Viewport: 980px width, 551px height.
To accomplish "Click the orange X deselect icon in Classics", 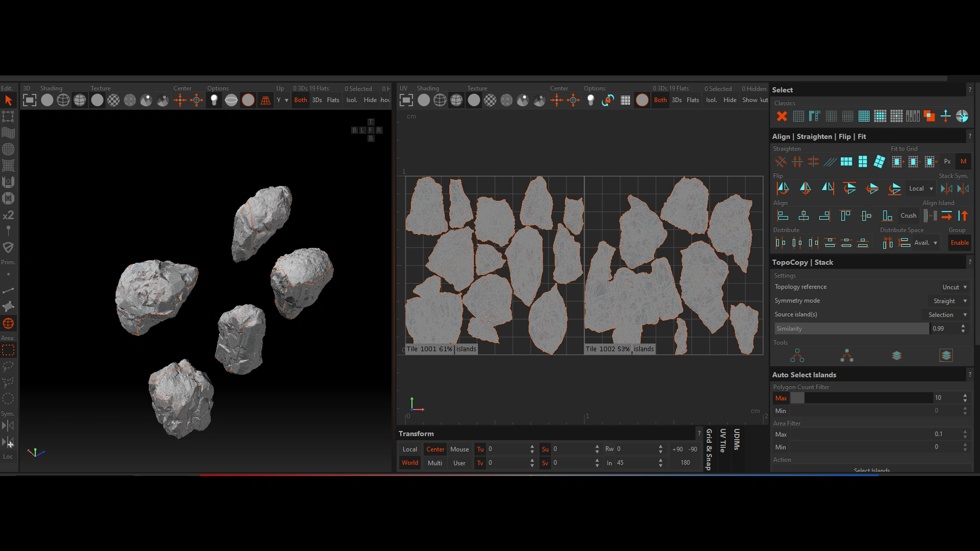I will coord(781,116).
